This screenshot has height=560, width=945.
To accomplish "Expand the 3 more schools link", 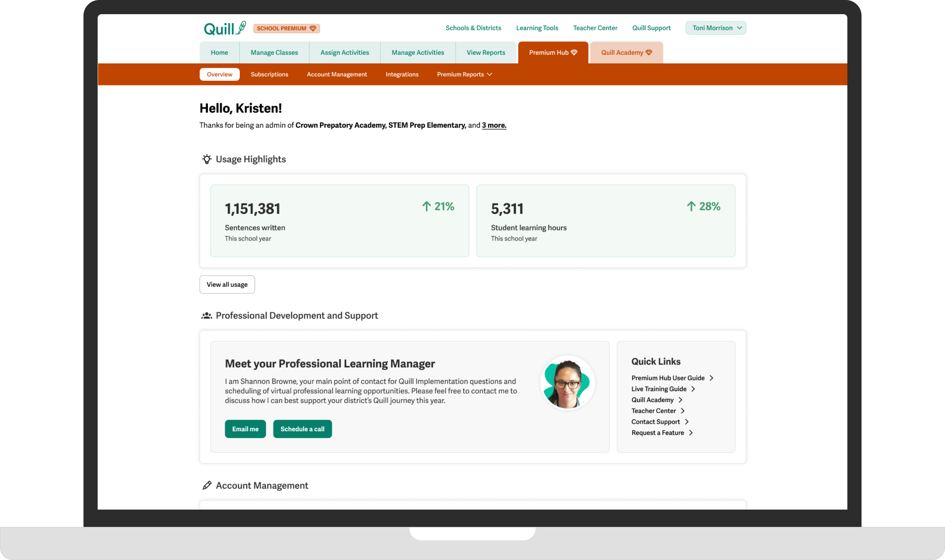I will coord(494,125).
